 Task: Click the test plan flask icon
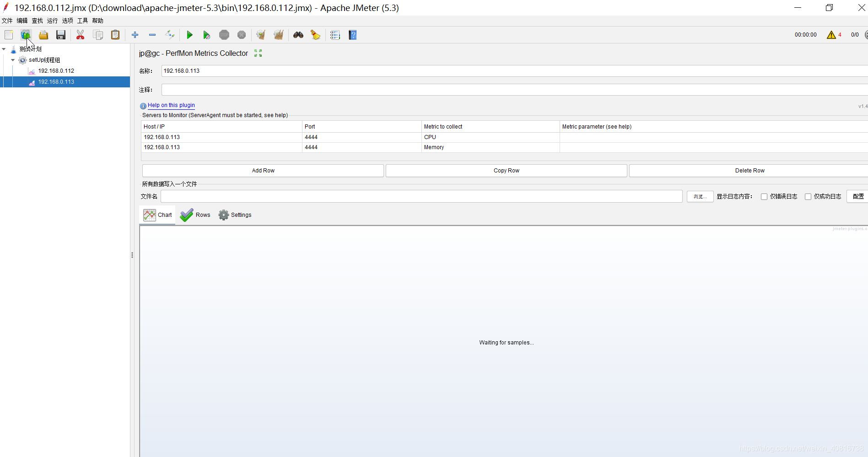(x=13, y=49)
